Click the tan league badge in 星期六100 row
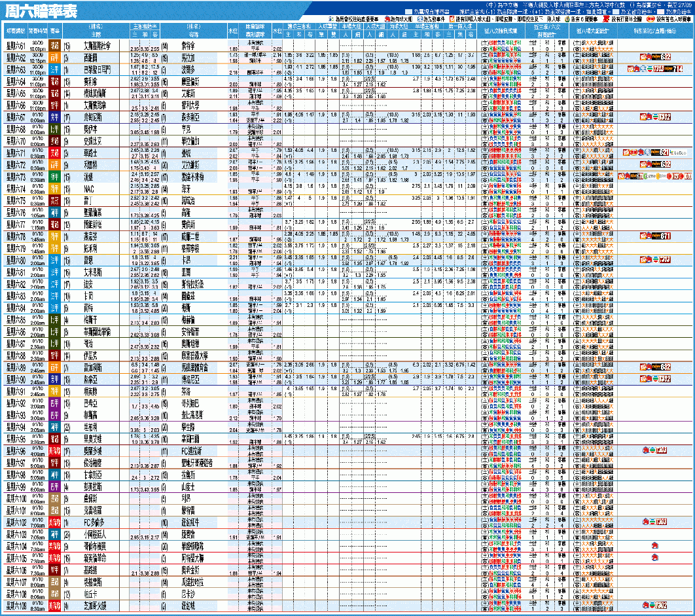The height and width of the screenshot is (616, 695). (x=54, y=498)
